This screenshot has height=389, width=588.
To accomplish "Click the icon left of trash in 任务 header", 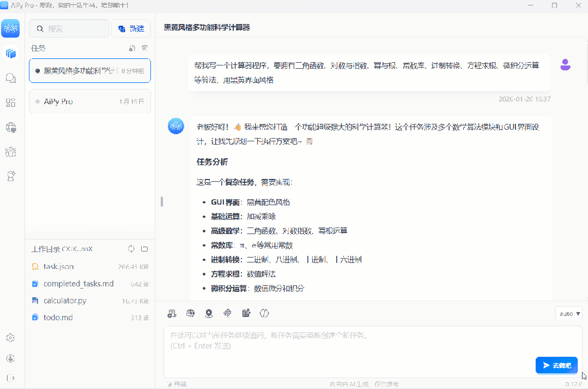I will point(132,48).
